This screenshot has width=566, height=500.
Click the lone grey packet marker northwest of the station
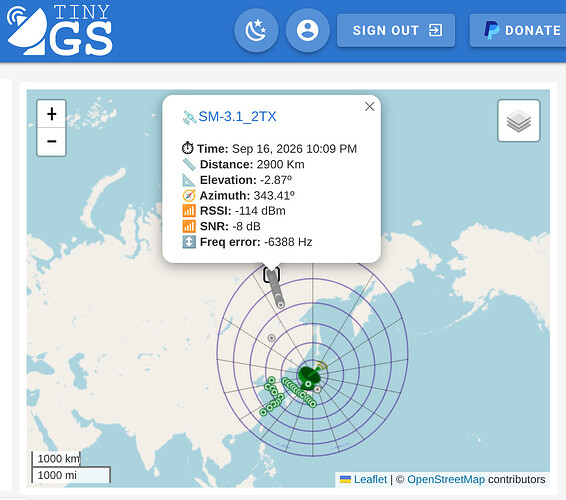click(271, 338)
